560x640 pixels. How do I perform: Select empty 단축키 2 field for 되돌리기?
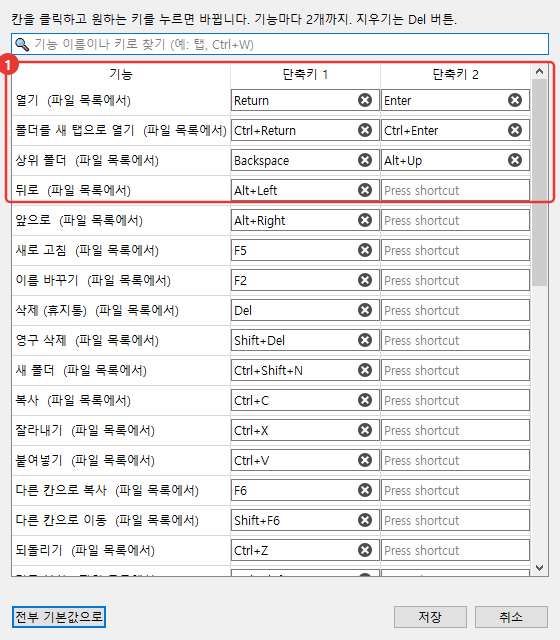455,550
